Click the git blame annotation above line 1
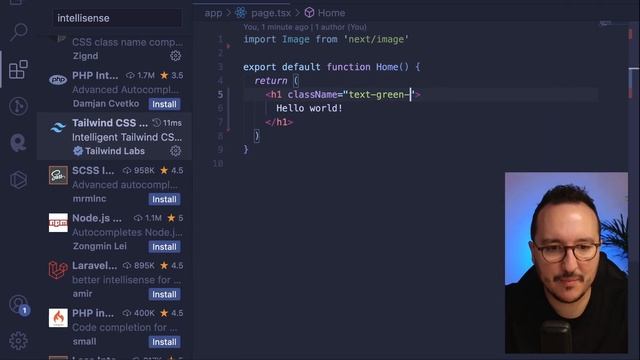 [x=305, y=27]
